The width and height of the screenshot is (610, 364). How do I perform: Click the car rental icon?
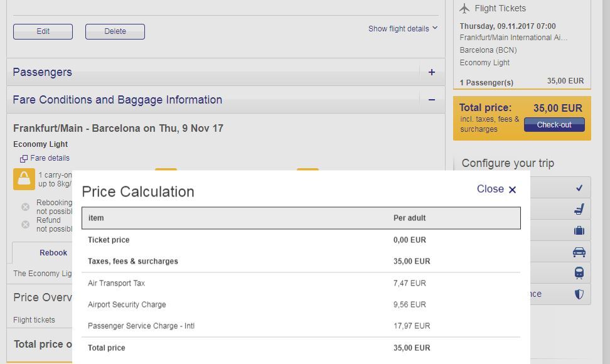click(x=579, y=252)
